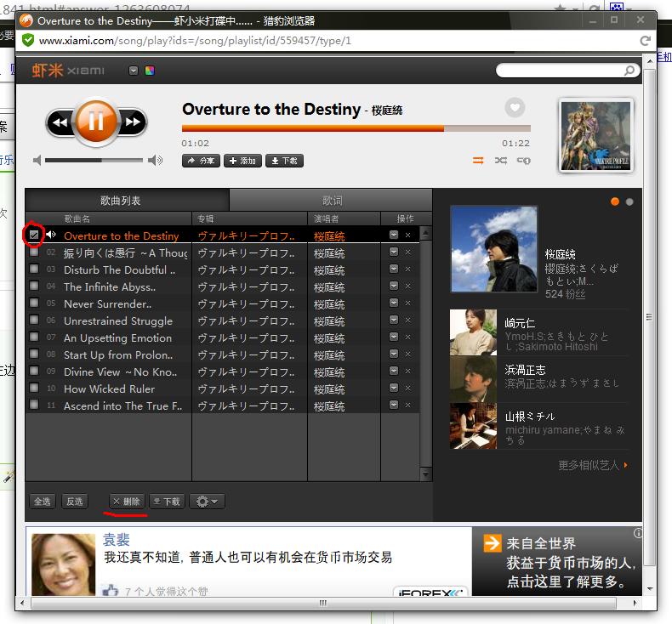The width and height of the screenshot is (672, 624).
Task: Open options dropdown for The Infinite Abyss
Action: (x=394, y=286)
